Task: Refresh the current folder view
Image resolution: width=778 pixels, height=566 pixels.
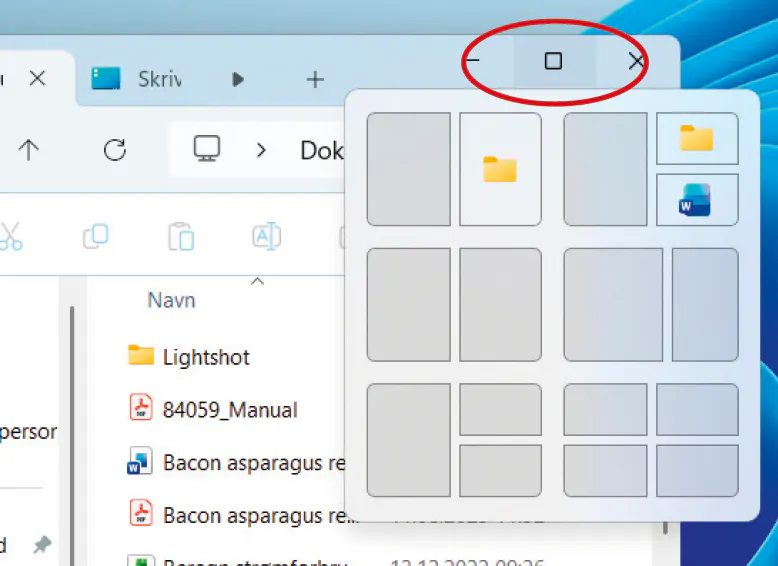Action: pyautogui.click(x=115, y=150)
